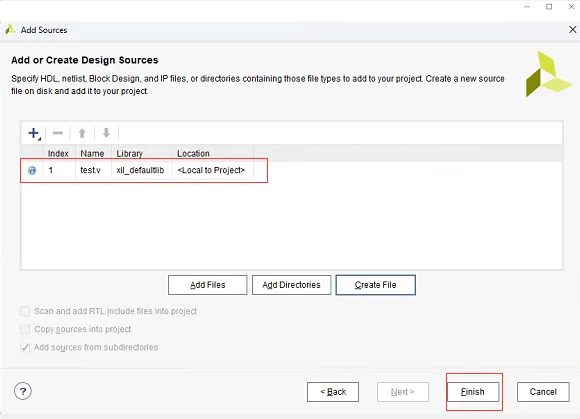This screenshot has height=419, width=580.
Task: Select the test.v row in the table
Action: click(144, 170)
